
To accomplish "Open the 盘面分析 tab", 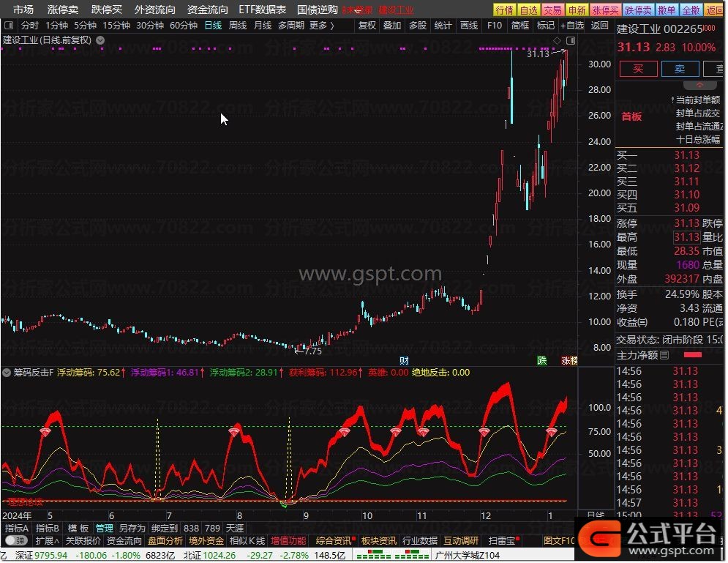I will [165, 541].
